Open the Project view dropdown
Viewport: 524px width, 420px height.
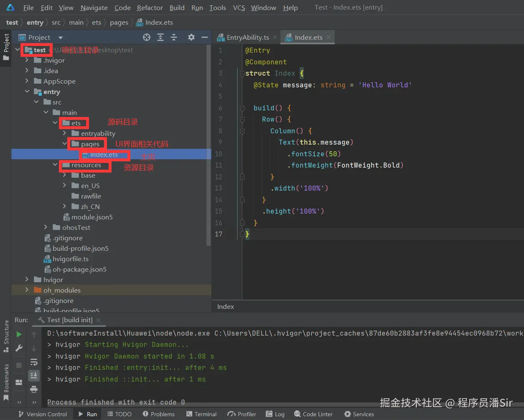click(60, 38)
